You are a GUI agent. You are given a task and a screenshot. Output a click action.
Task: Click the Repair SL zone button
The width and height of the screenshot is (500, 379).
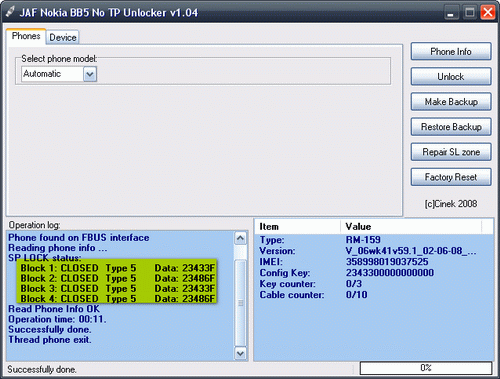tap(451, 152)
